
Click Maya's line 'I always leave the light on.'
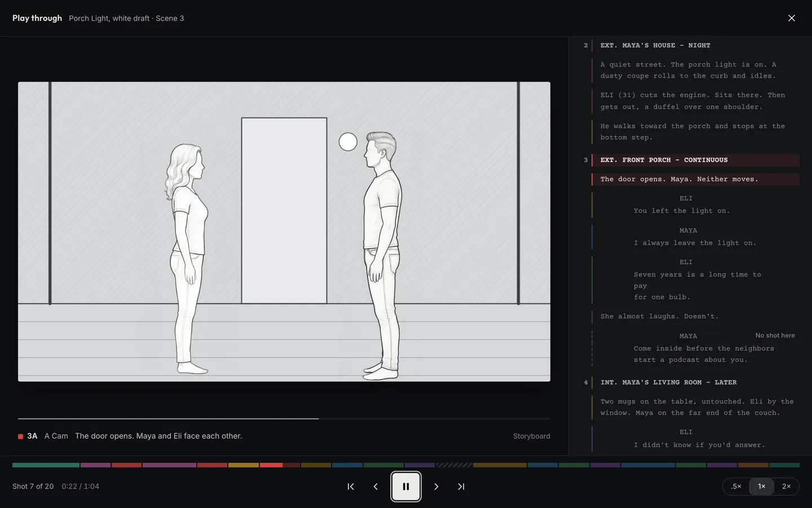coord(695,237)
